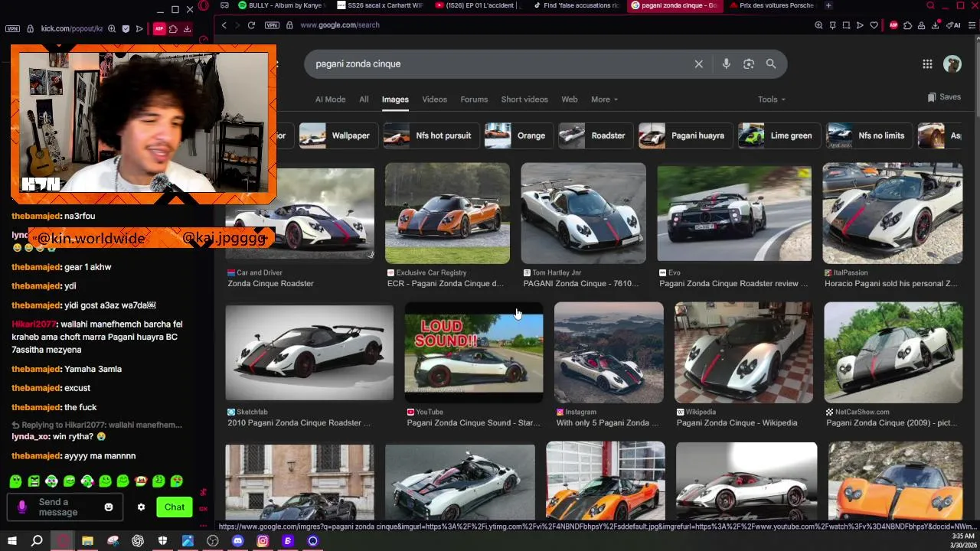Viewport: 980px width, 551px height.
Task: Click the purple microphone icon in chat box
Action: pyautogui.click(x=21, y=507)
